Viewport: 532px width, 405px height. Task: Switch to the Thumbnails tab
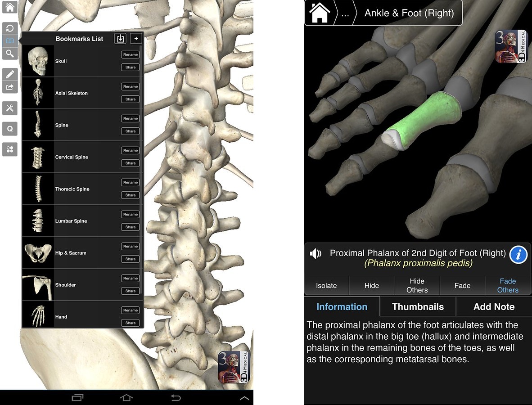coord(418,306)
